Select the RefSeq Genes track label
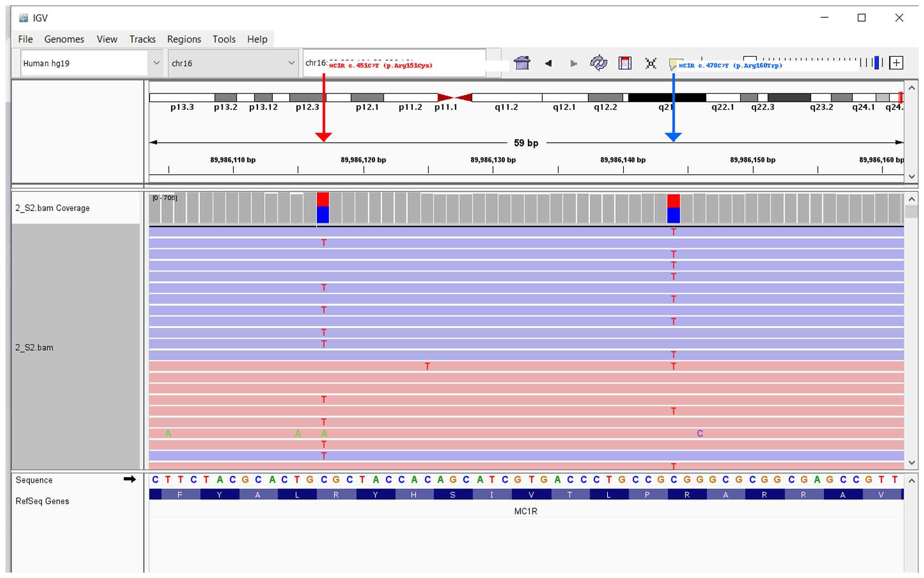Image resolution: width=924 pixels, height=578 pixels. click(42, 501)
